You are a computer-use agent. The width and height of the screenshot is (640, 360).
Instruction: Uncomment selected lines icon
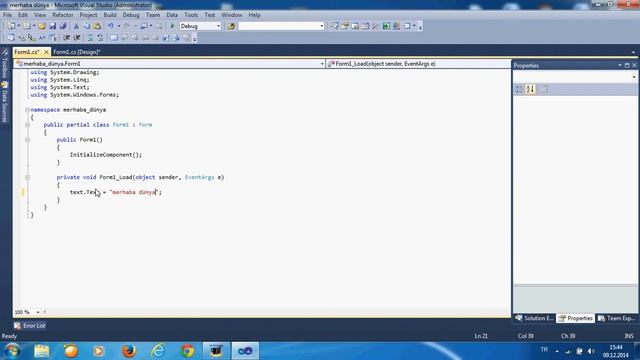100,38
